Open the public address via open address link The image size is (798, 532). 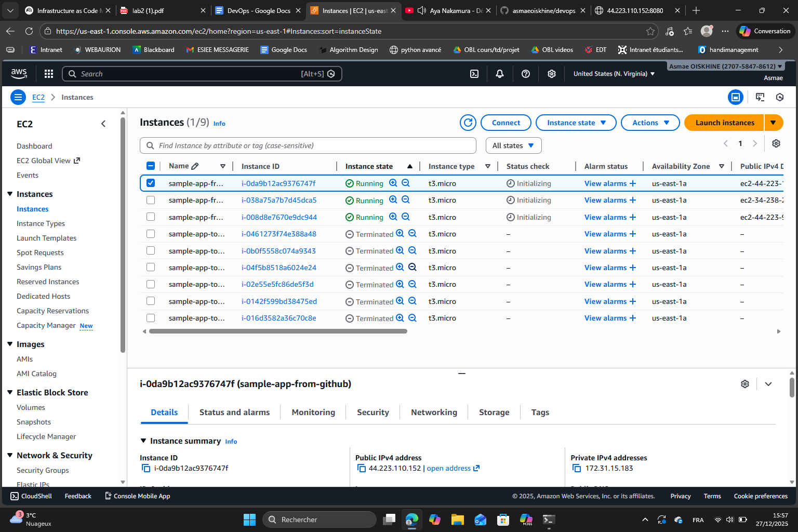tap(449, 468)
